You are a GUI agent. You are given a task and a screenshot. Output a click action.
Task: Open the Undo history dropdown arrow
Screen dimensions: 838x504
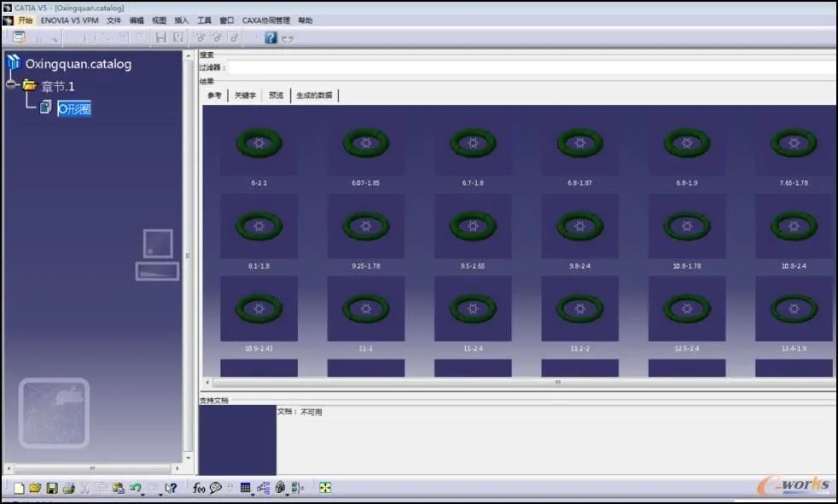point(143,495)
